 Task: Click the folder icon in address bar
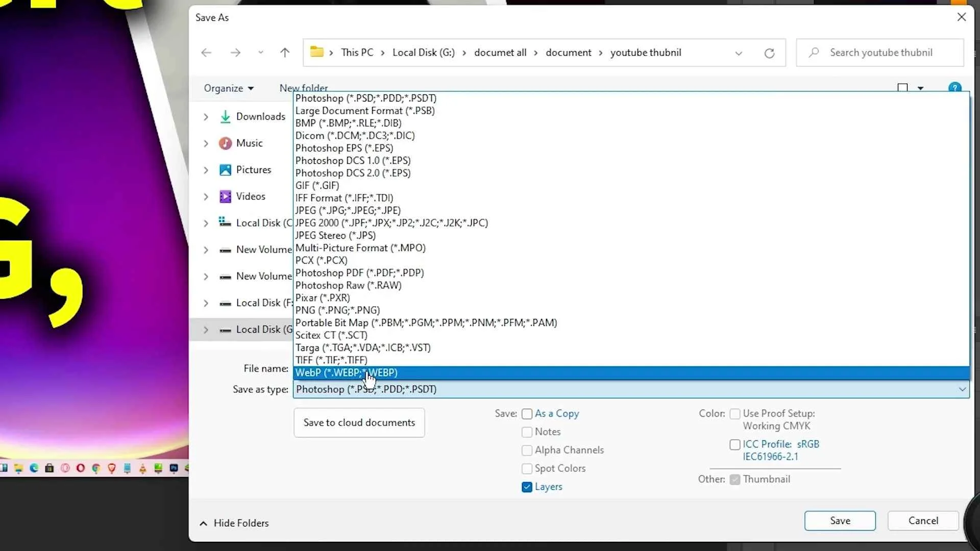tap(317, 52)
